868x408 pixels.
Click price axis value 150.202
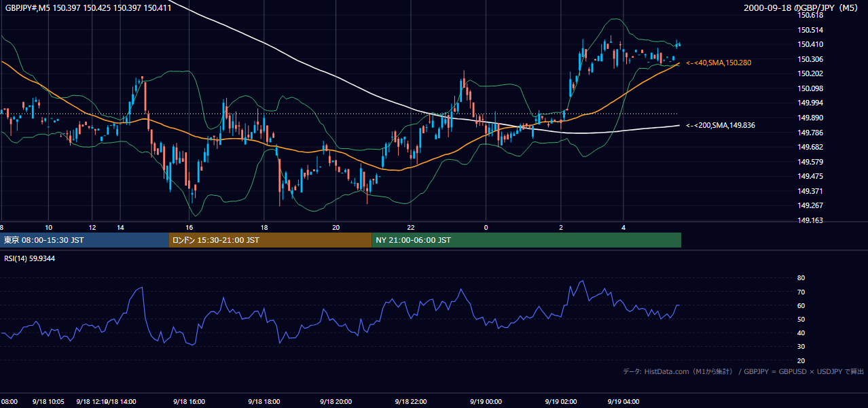click(x=810, y=73)
